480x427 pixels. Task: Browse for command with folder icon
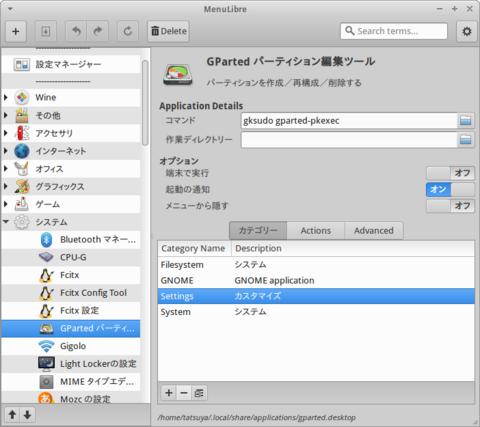click(465, 121)
